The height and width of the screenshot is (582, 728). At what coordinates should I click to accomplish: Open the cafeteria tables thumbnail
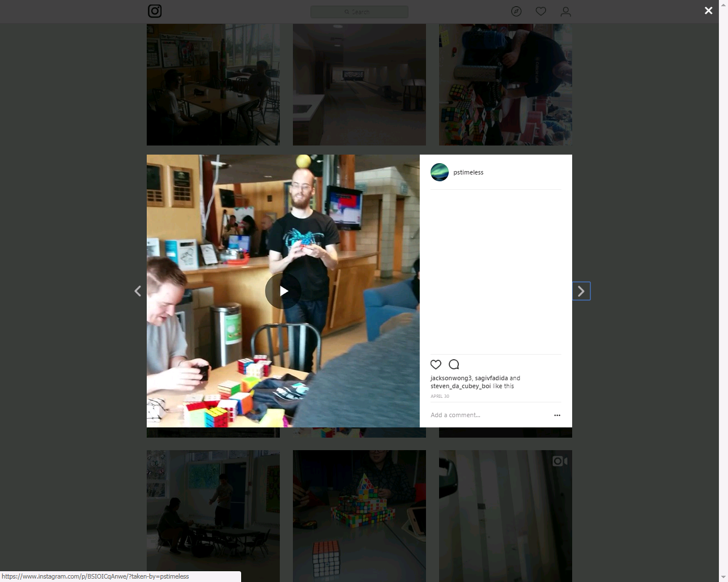click(x=213, y=85)
